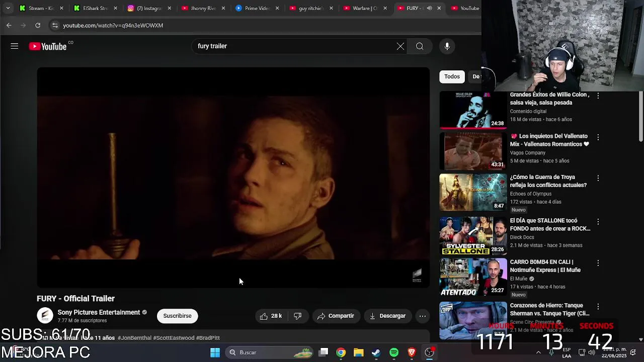Screen dimensions: 644x362
Task: Open 'CARRO B0MB4 EN CALI' video title
Action: click(545, 266)
